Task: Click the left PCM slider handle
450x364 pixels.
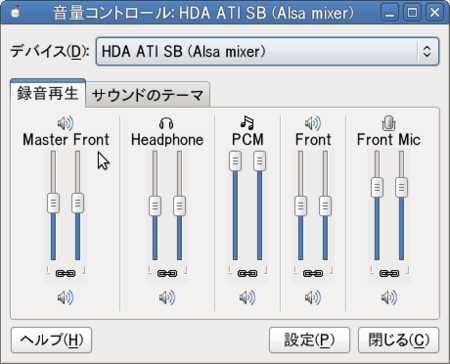Action: click(235, 161)
